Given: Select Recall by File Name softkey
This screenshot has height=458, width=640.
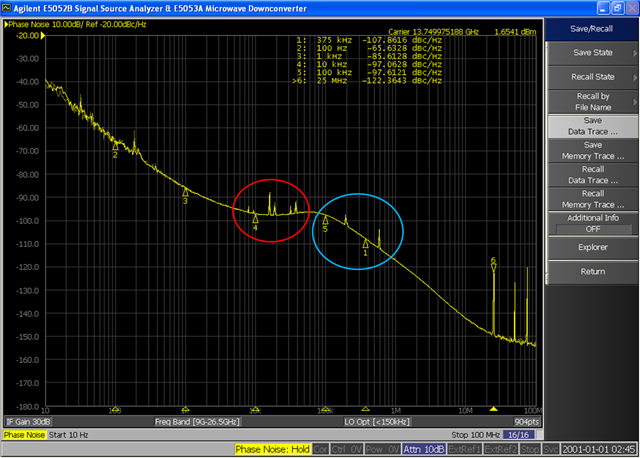Looking at the screenshot, I should point(593,102).
